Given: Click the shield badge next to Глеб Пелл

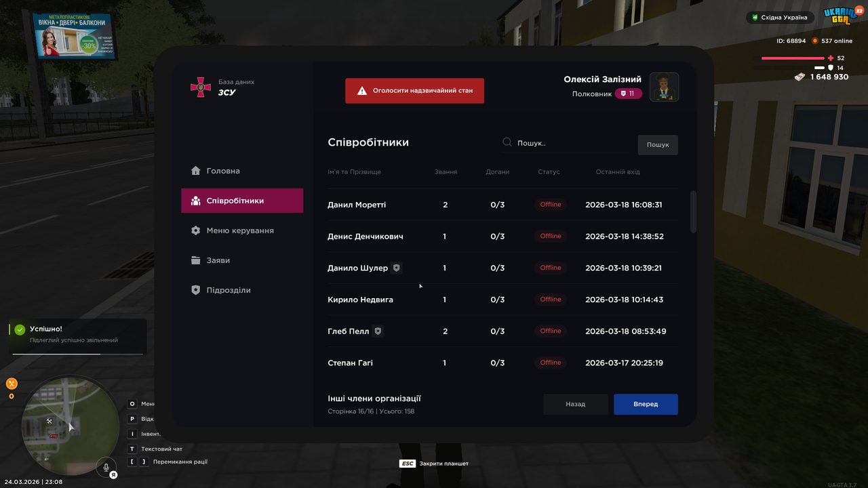Looking at the screenshot, I should [x=378, y=331].
